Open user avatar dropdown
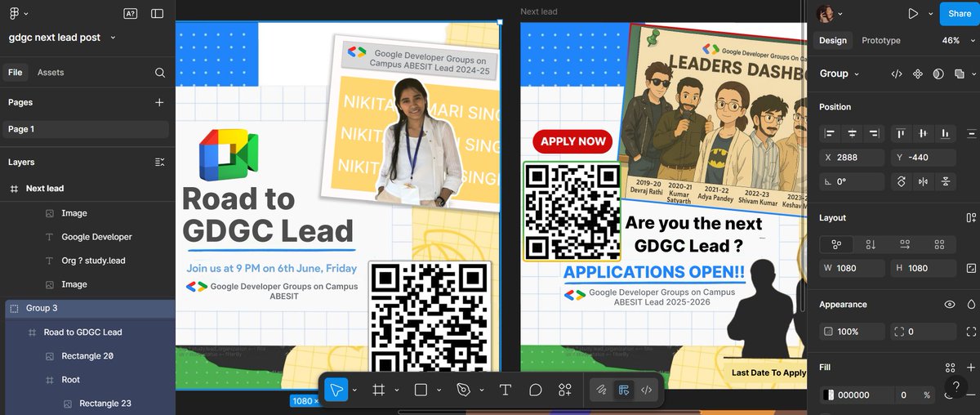This screenshot has width=980, height=415. click(831, 14)
